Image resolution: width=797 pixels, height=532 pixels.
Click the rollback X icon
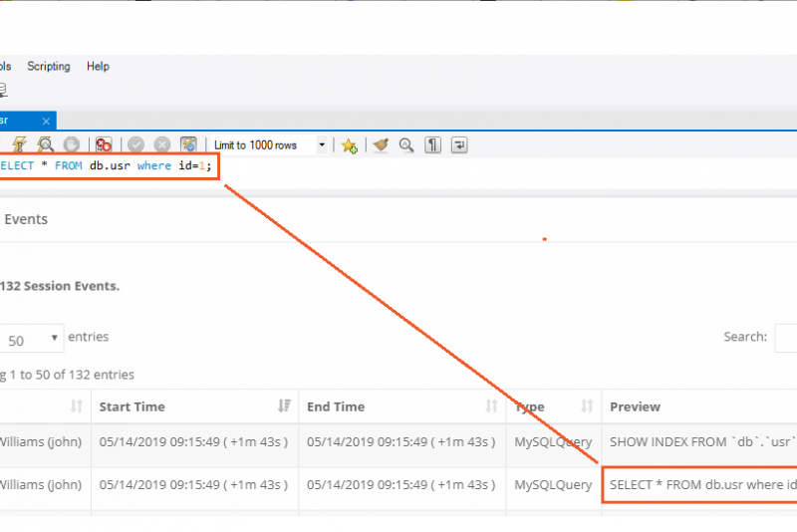coord(161,145)
